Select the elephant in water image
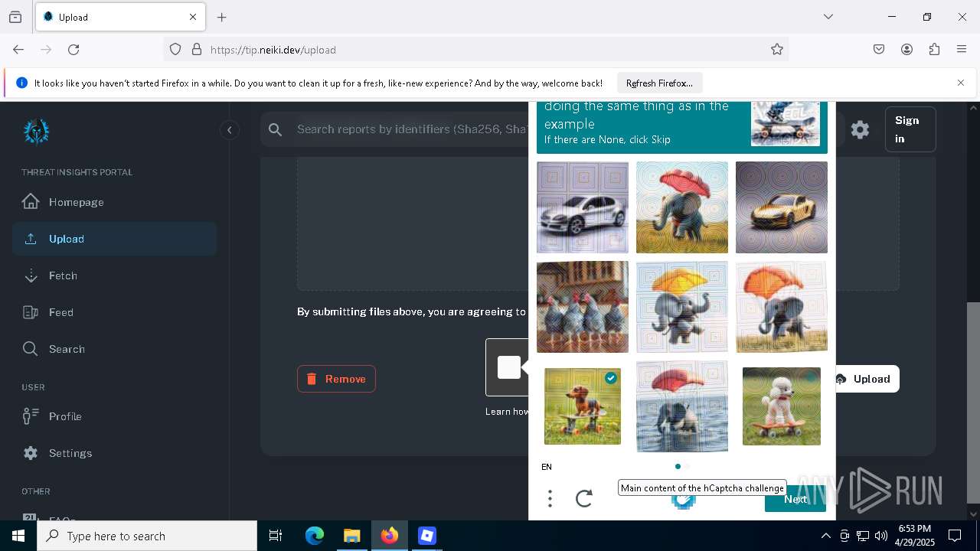Viewport: 980px width, 551px height. (682, 406)
